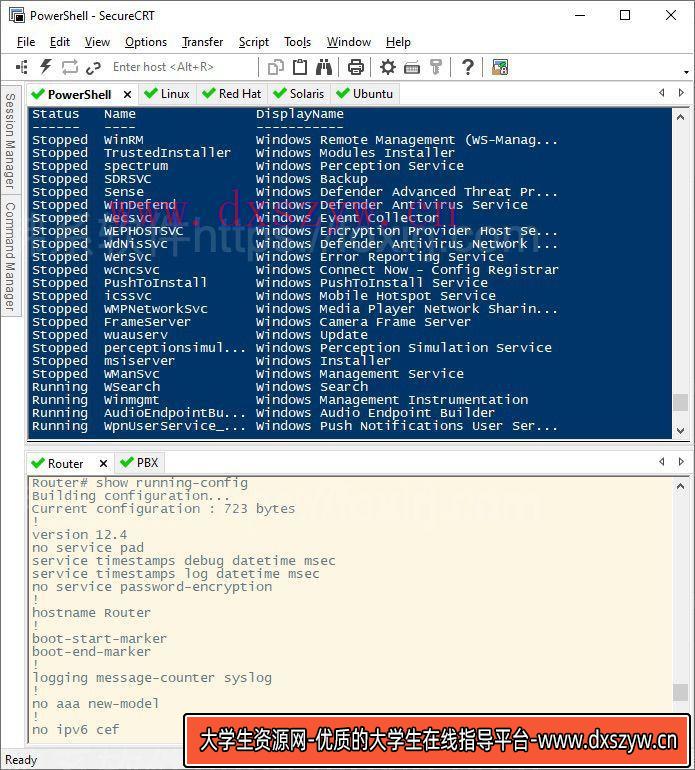Viewport: 695px width, 770px height.
Task: Click the Copy toolbar icon
Action: pyautogui.click(x=276, y=67)
